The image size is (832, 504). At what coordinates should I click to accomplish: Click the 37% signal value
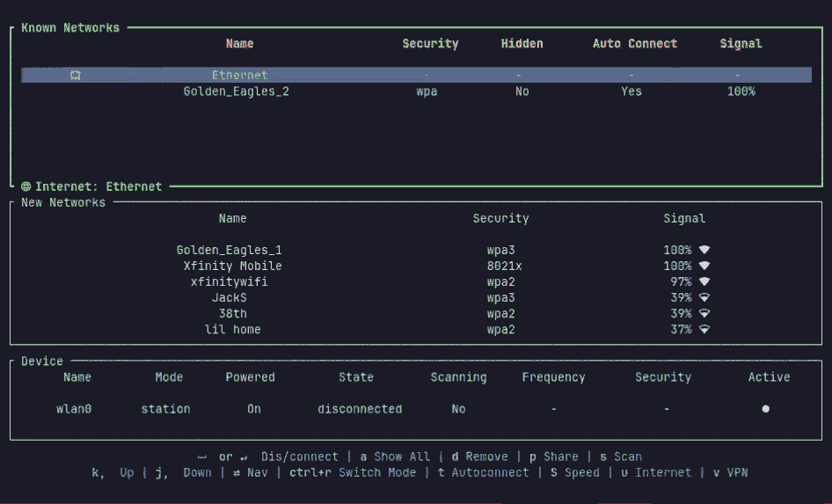682,330
